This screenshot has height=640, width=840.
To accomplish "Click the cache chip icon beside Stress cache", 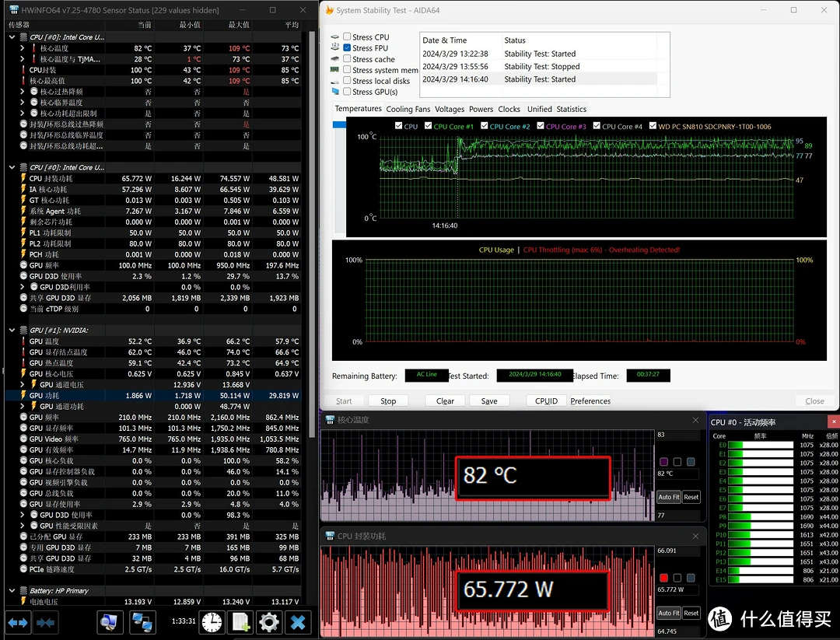I will coord(335,59).
